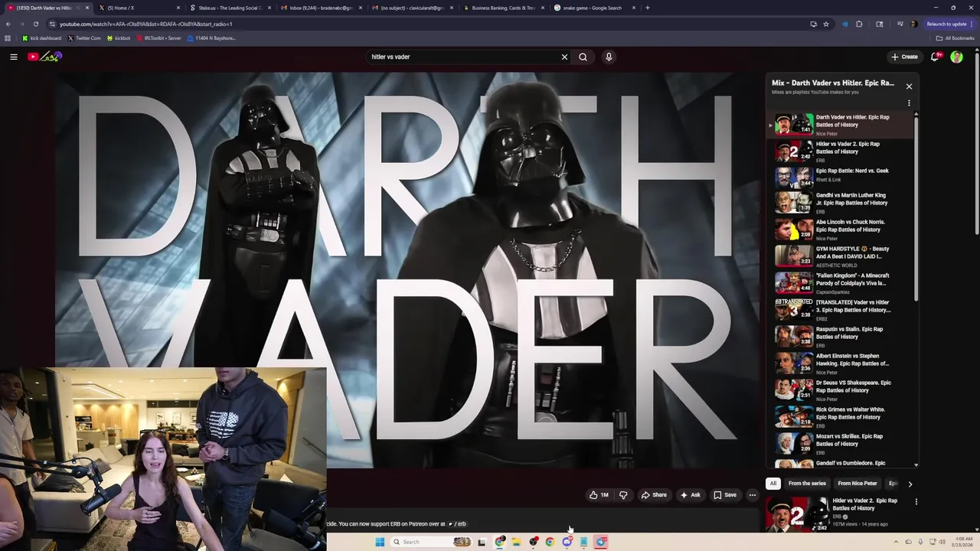
Task: Play 'Hitler vs Vader 2' in Mix list
Action: point(841,152)
